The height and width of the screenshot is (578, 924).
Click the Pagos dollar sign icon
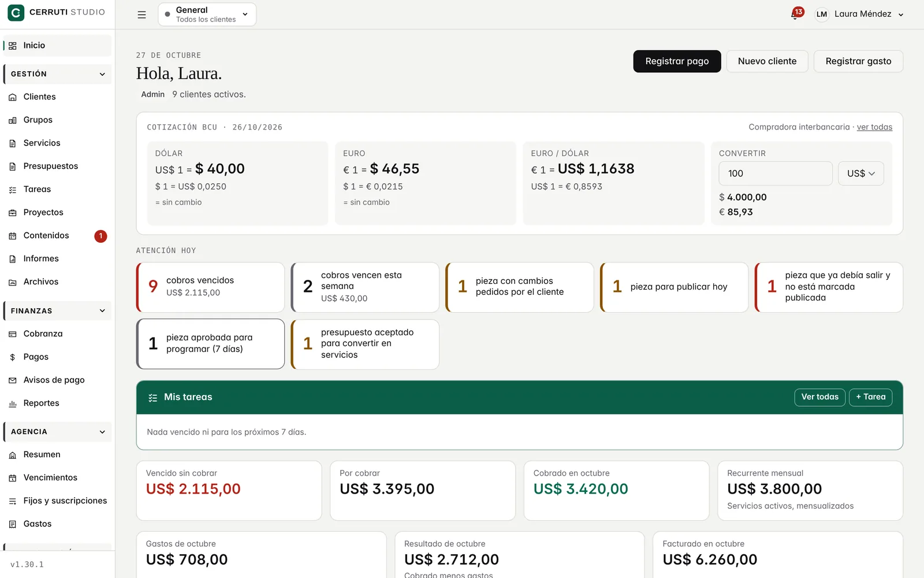coord(13,357)
